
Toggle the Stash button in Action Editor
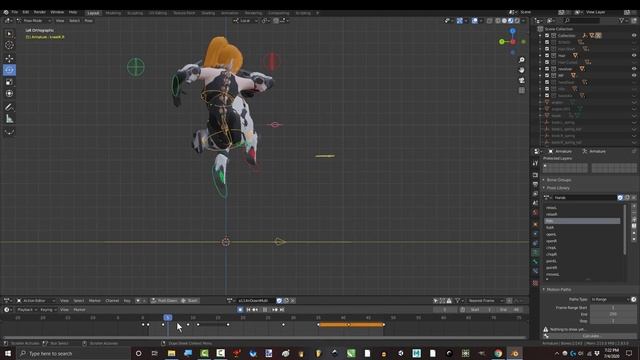[189, 300]
